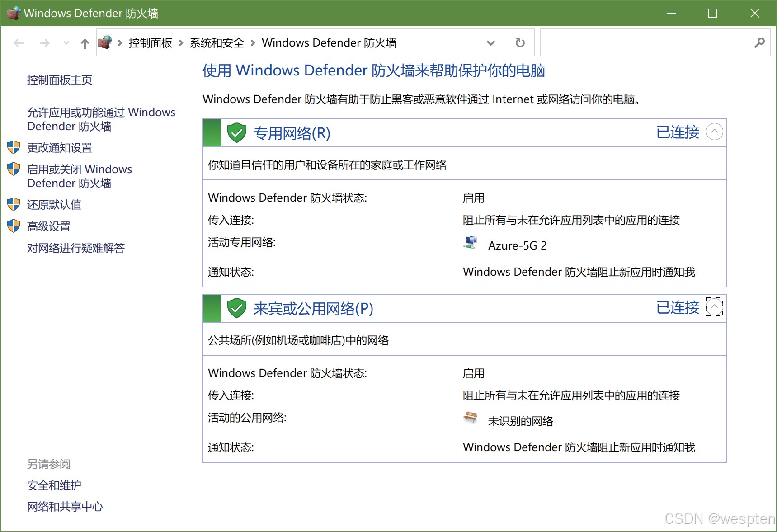Expand the chevron after 控制面板 breadcrumb

click(x=181, y=43)
